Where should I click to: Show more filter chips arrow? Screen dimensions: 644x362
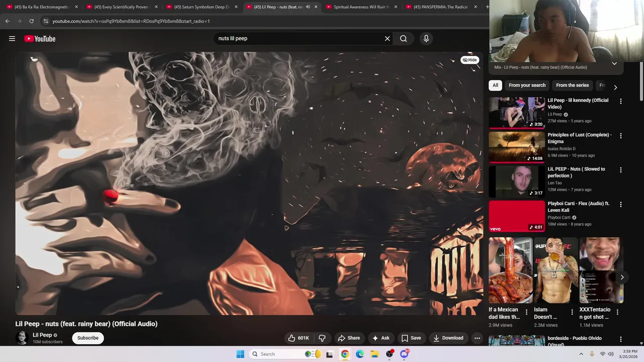[615, 87]
